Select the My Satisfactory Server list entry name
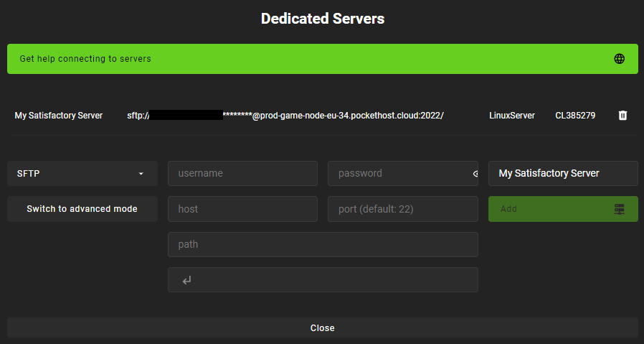The height and width of the screenshot is (344, 644). [59, 116]
